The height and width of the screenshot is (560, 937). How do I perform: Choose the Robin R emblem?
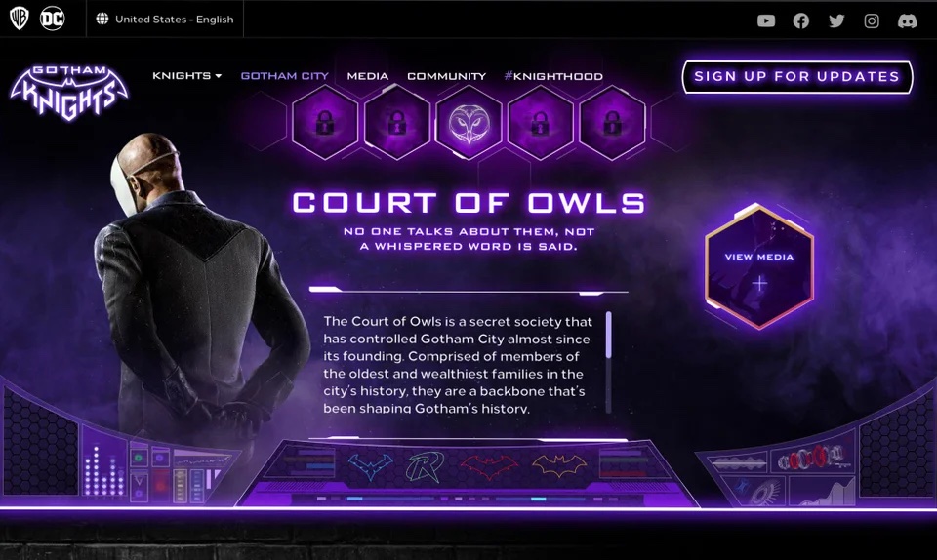tap(427, 466)
